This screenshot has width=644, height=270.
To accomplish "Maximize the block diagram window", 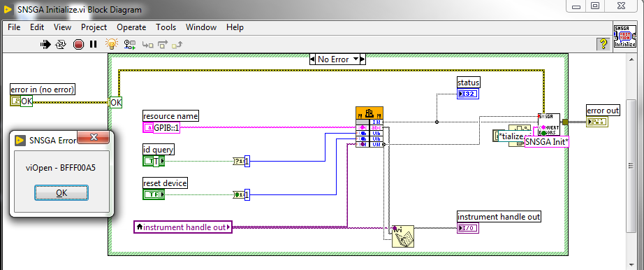I will (x=595, y=6).
